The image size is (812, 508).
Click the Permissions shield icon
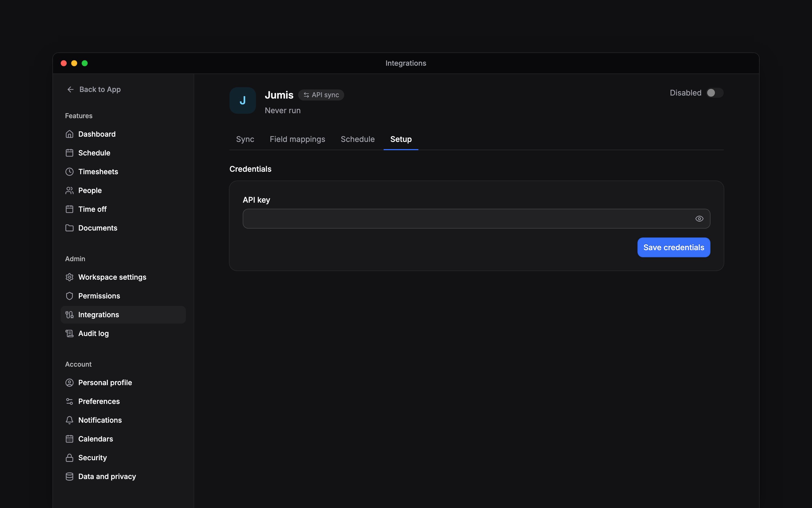click(x=70, y=296)
